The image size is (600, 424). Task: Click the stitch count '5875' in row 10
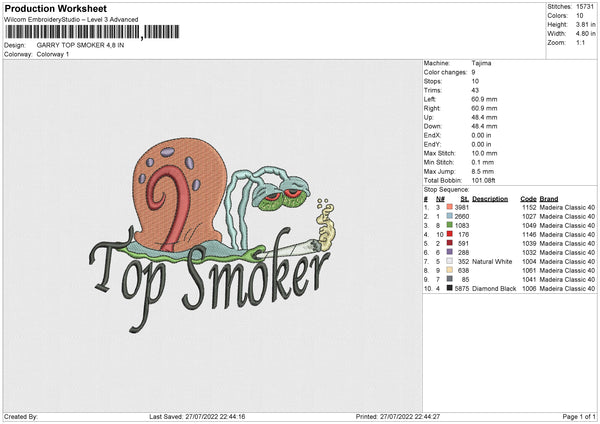[x=461, y=289]
